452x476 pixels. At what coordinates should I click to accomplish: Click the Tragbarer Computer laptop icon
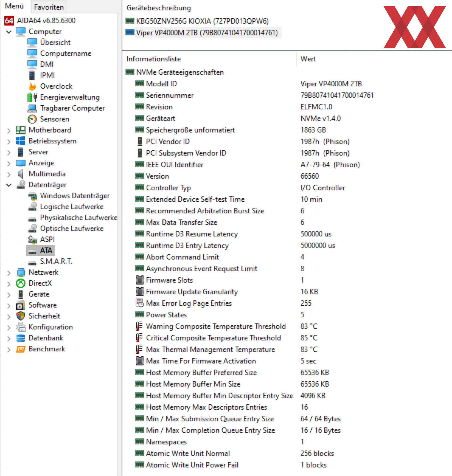(32, 108)
